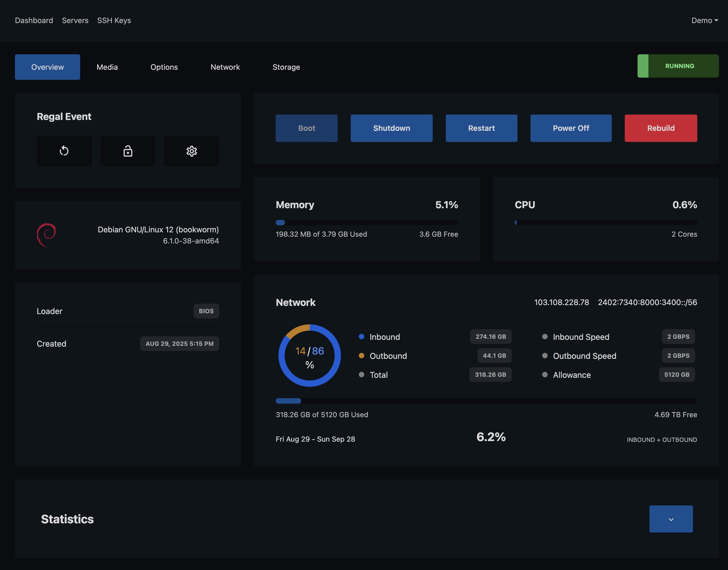This screenshot has width=728, height=570.
Task: Go to Servers in top navigation
Action: tap(75, 20)
